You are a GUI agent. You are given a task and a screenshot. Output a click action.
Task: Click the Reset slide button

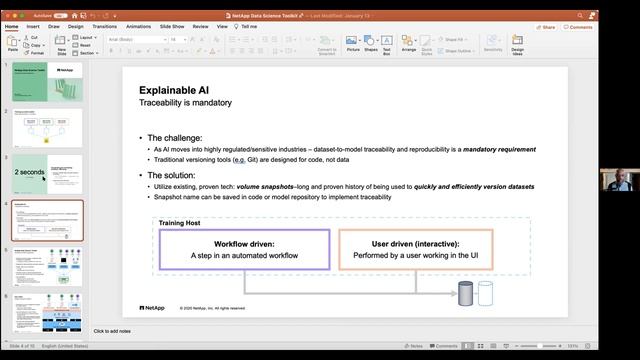point(82,45)
